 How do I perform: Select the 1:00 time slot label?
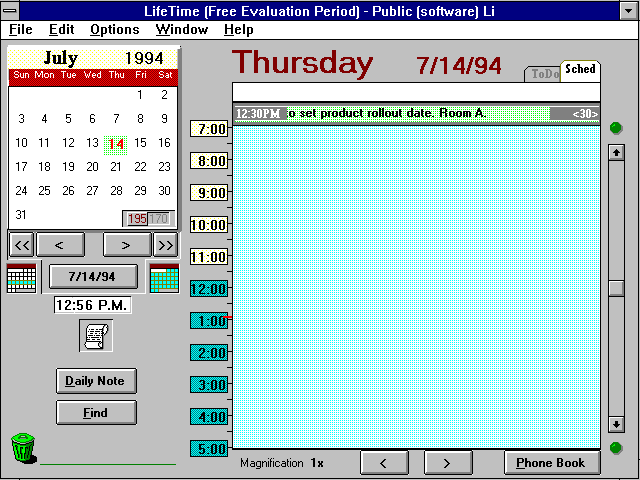click(209, 321)
